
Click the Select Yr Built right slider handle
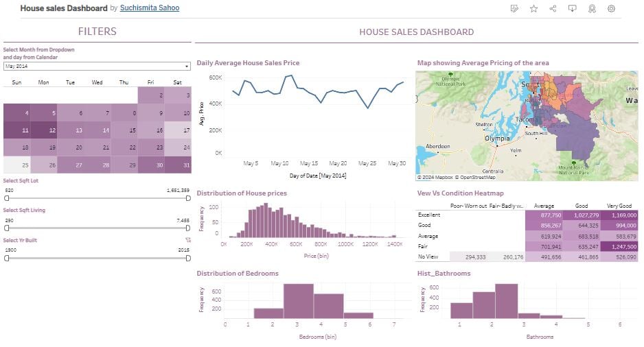point(188,258)
